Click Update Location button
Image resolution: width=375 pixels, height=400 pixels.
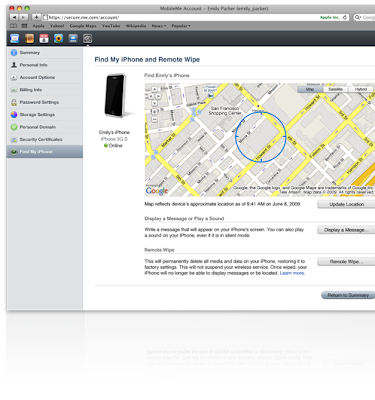tap(346, 204)
